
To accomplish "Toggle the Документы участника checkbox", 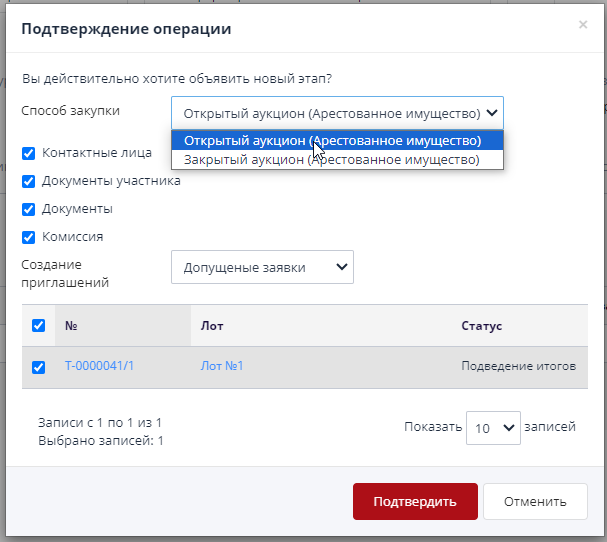I will point(28,181).
